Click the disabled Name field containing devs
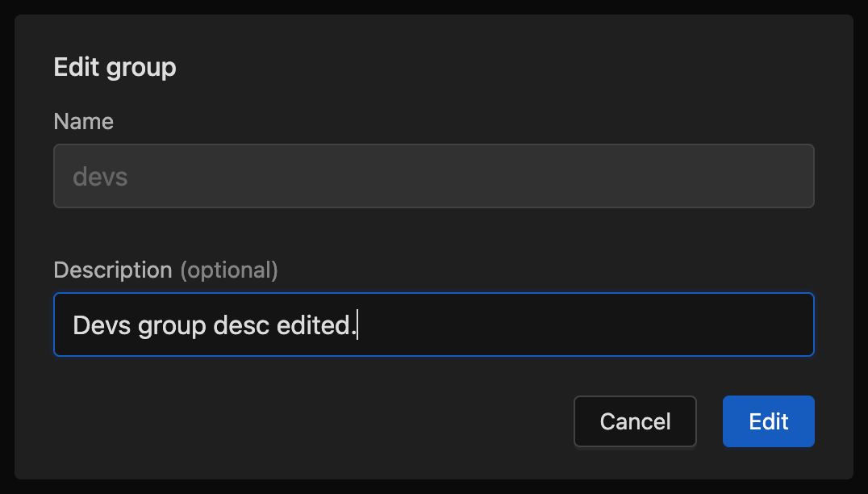This screenshot has height=494, width=868. click(x=434, y=176)
